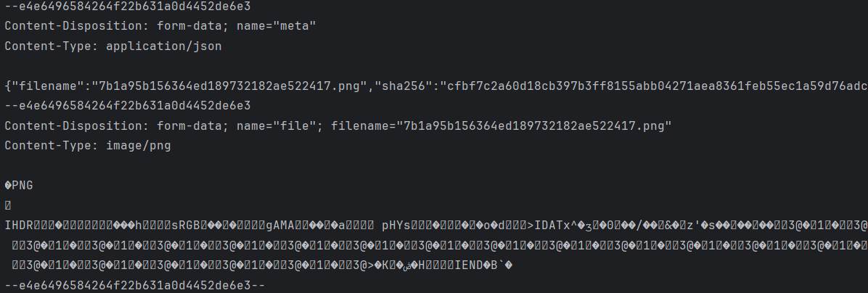This screenshot has height=293, width=868.
Task: Click the PNG signature line
Action: tap(19, 185)
